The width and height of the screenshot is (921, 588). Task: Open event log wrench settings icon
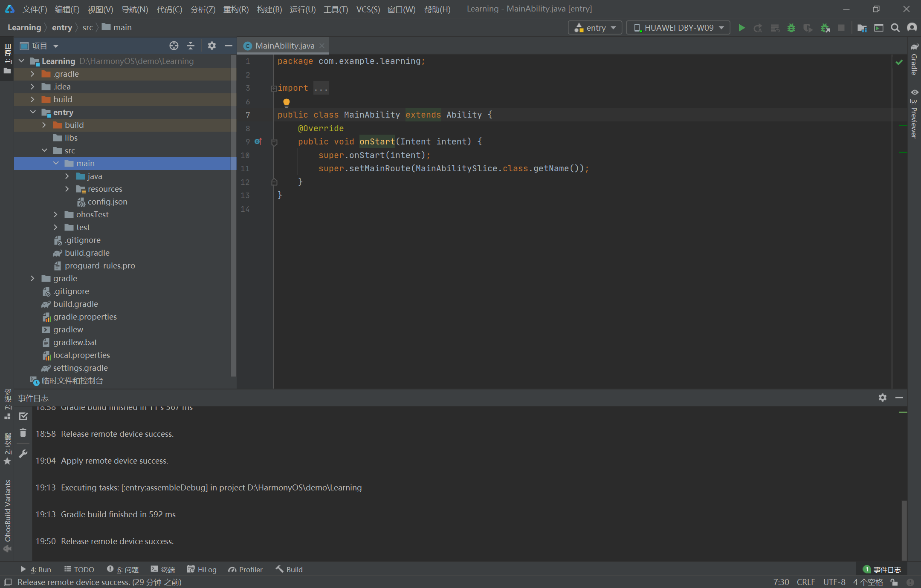pos(23,454)
